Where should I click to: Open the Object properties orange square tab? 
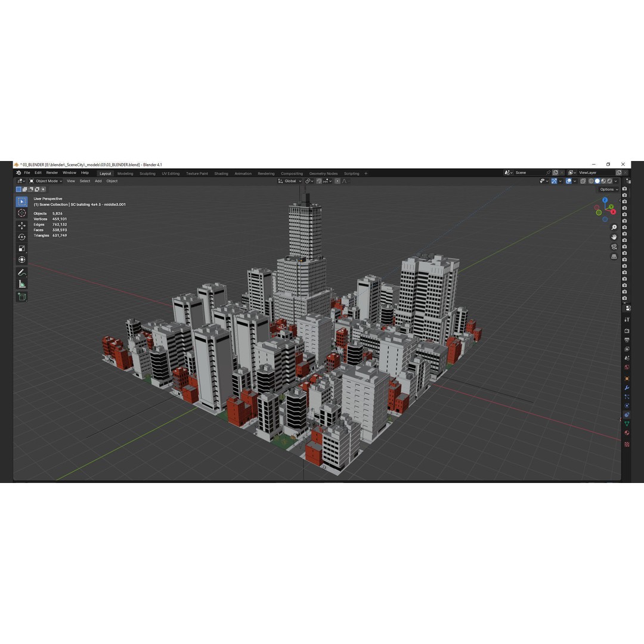pos(627,378)
